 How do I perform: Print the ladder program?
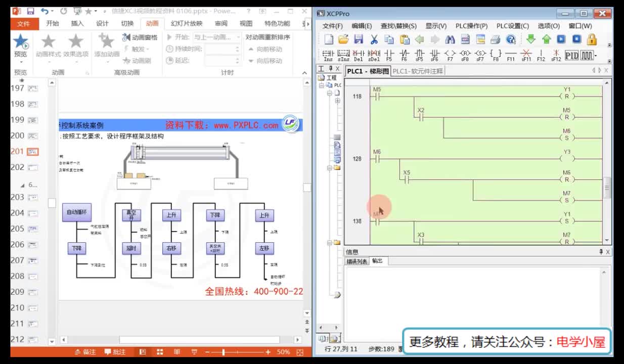click(496, 39)
